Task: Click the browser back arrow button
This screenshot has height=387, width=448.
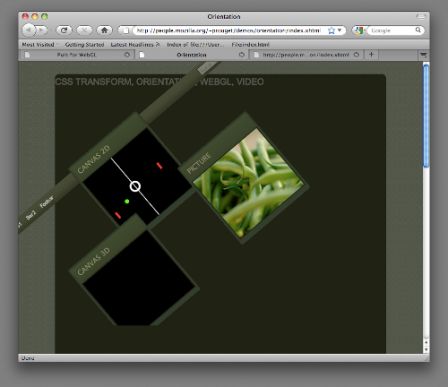Action: point(29,30)
